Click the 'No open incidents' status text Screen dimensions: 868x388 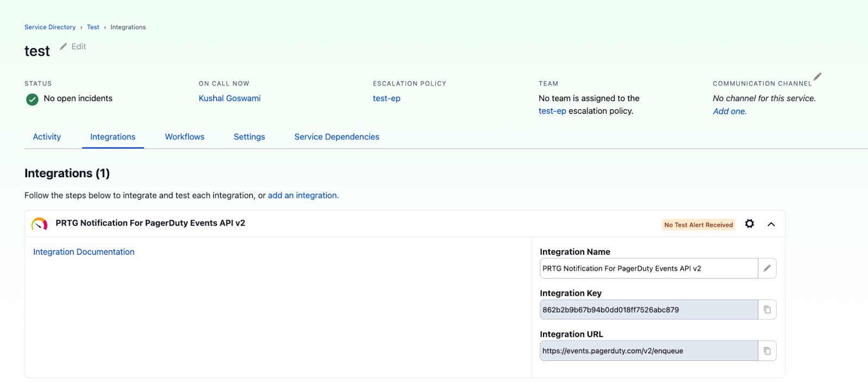tap(78, 99)
